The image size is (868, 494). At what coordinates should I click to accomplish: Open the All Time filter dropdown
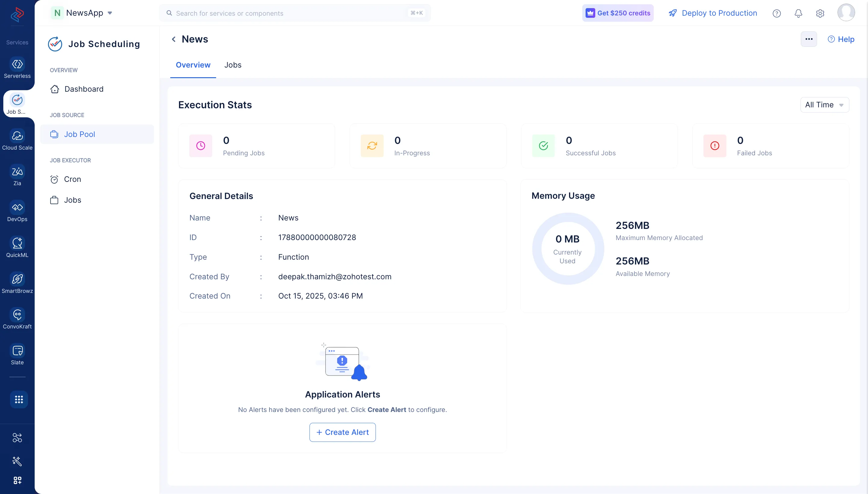pyautogui.click(x=824, y=104)
